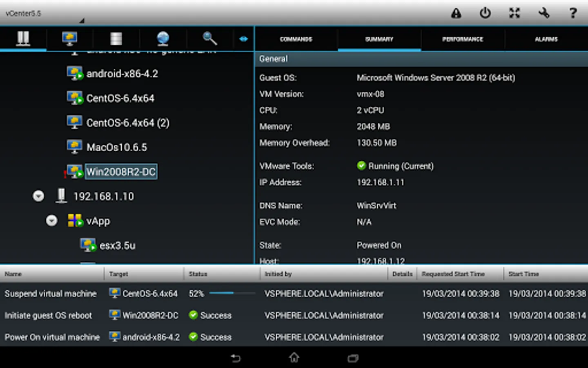Open the alerts warning icon in top bar
588x368 pixels.
(456, 13)
